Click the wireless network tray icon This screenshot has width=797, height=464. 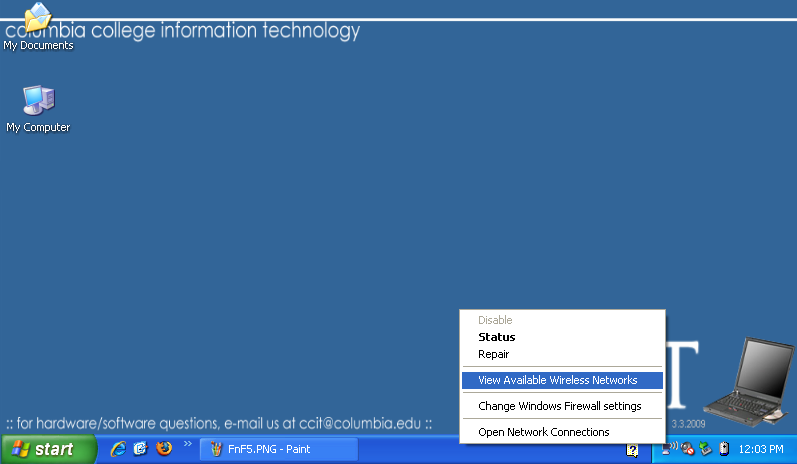[x=669, y=448]
